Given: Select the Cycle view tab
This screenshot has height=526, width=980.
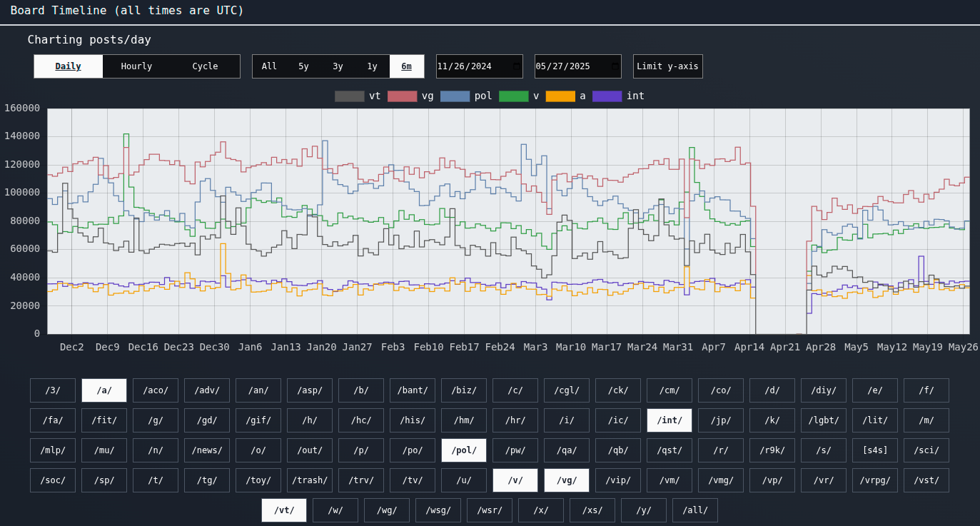Looking at the screenshot, I should tap(205, 66).
